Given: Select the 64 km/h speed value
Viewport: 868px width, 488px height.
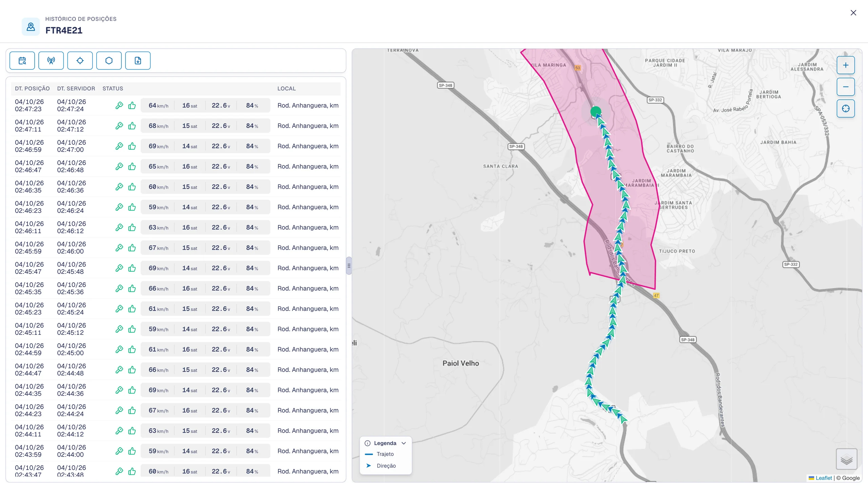Looking at the screenshot, I should [158, 105].
